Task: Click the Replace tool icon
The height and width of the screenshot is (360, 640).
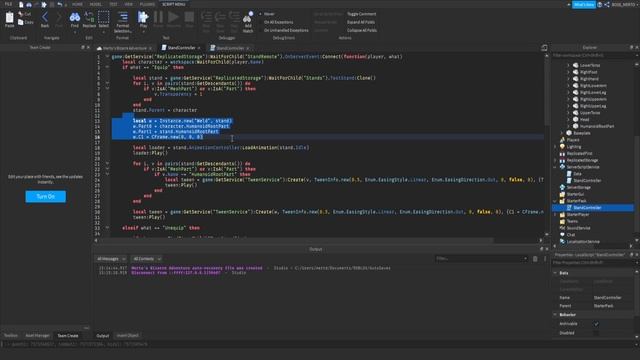Action: coord(89,17)
